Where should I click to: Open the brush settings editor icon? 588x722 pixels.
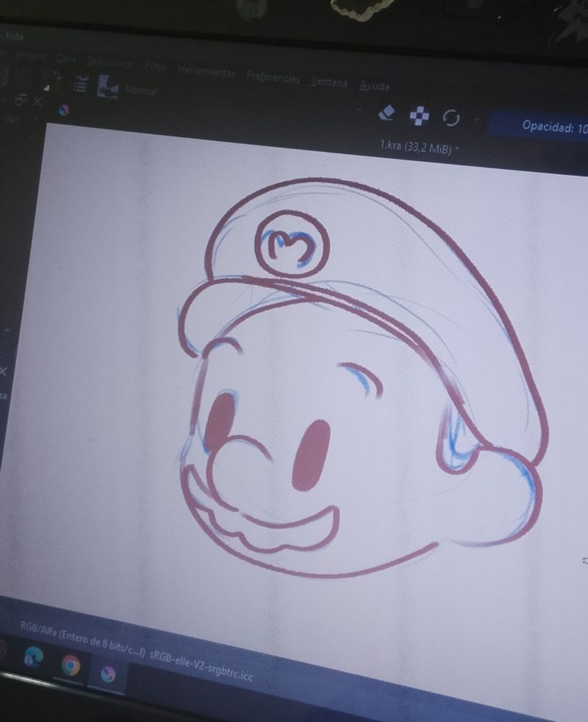(81, 84)
